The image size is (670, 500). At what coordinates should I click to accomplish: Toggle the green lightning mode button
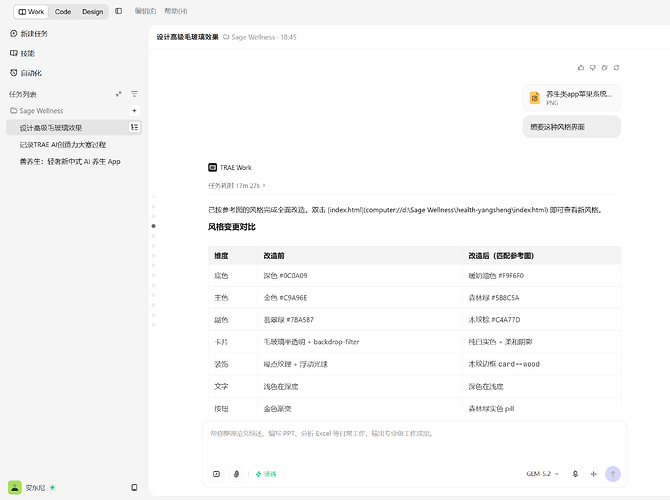266,474
